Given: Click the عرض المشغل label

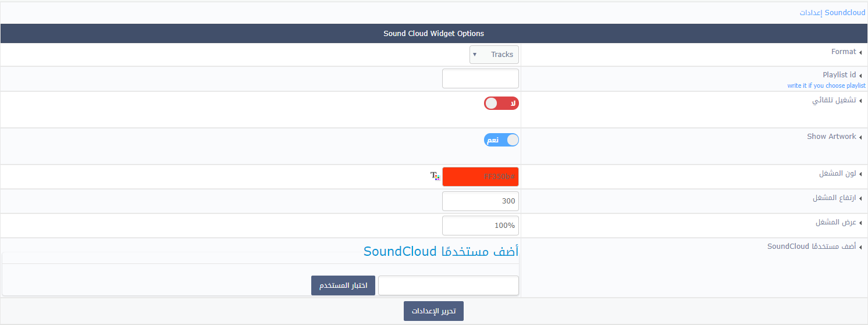Looking at the screenshot, I should click(836, 223).
